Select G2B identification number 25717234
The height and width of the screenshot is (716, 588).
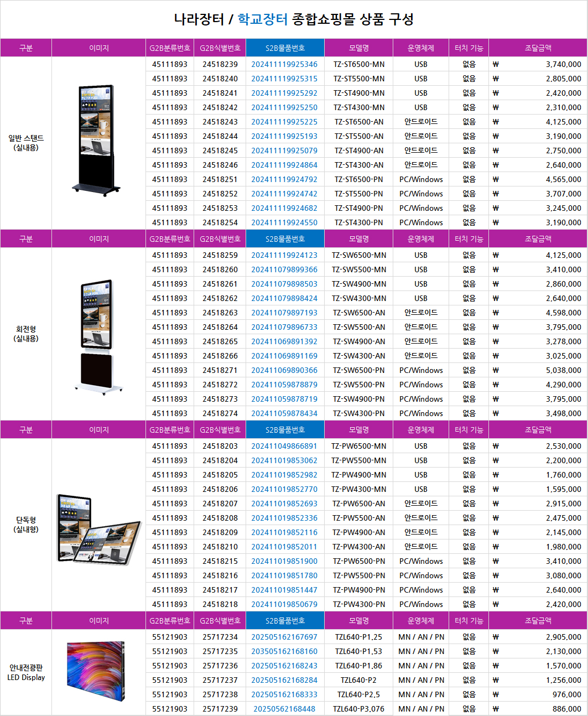220,637
